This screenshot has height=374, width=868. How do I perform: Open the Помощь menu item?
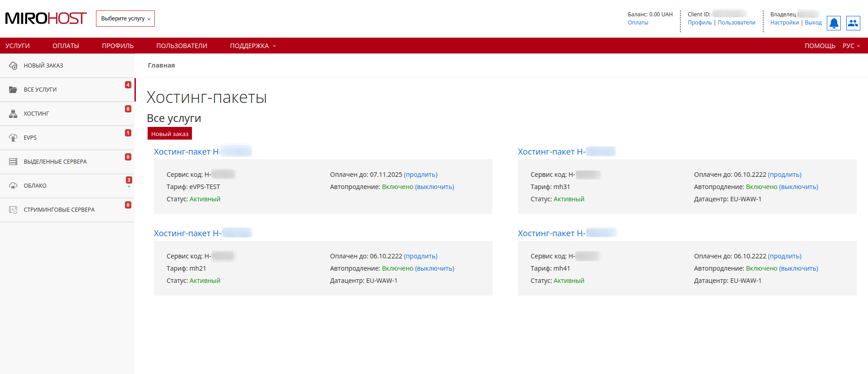820,46
